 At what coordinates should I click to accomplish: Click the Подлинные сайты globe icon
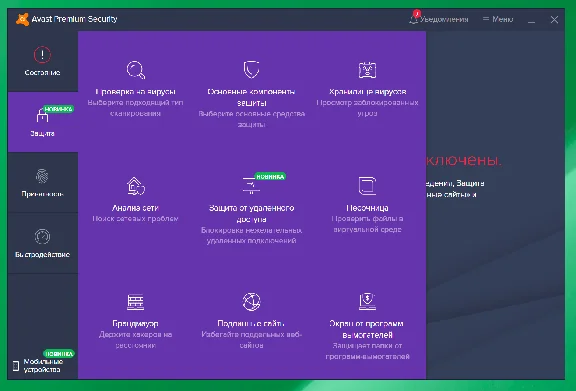click(x=252, y=302)
